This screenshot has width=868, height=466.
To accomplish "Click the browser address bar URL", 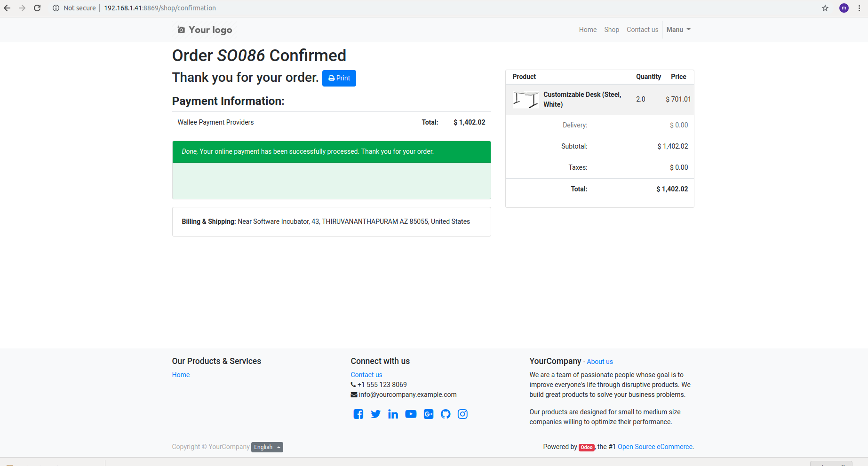I will pyautogui.click(x=160, y=8).
